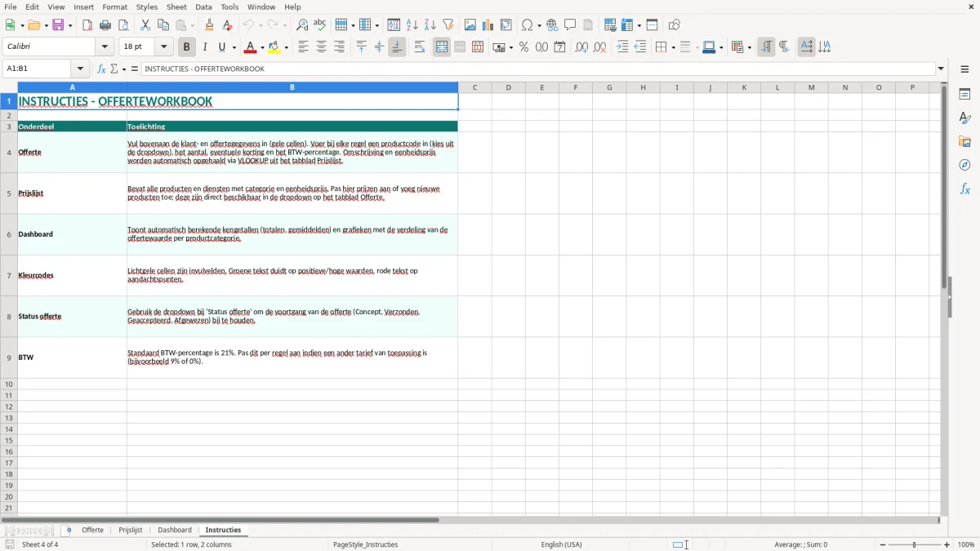Click the Save document icon
This screenshot has width=980, height=551.
click(58, 25)
